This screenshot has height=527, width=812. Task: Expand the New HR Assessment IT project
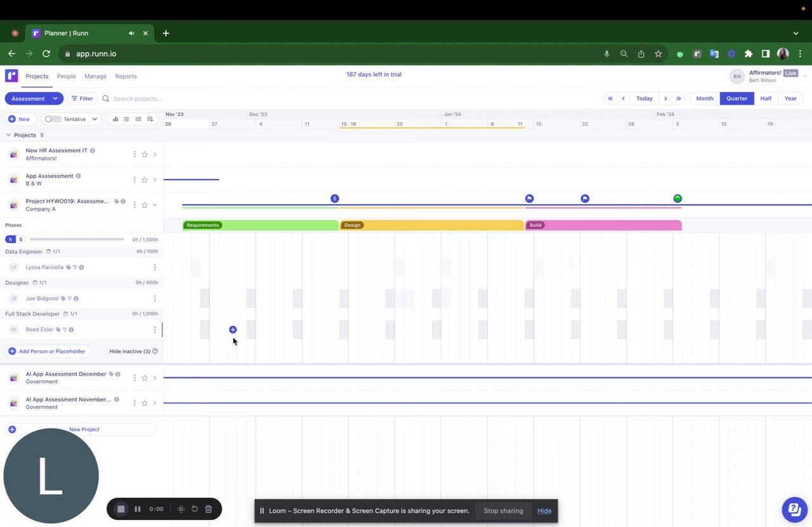point(155,154)
